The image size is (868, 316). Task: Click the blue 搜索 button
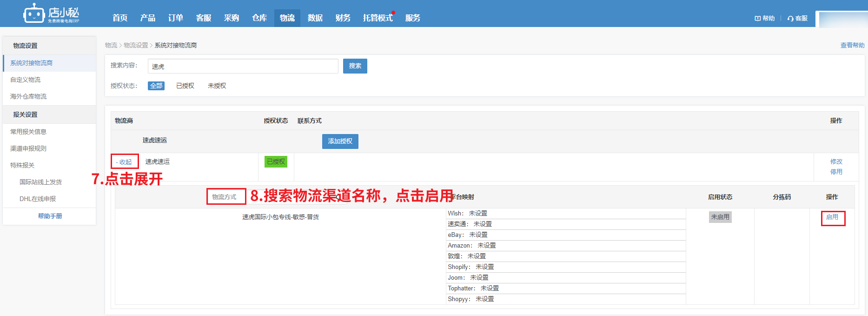[x=355, y=66]
